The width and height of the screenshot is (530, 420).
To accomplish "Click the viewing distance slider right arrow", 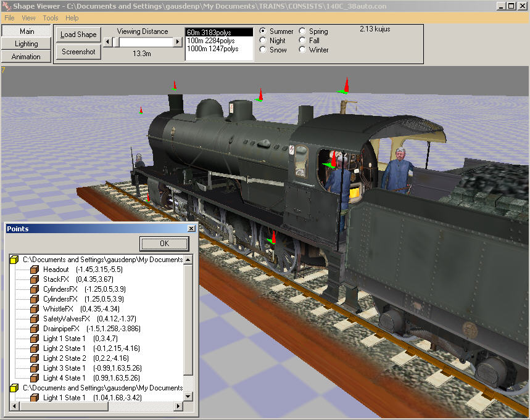I will pos(178,42).
